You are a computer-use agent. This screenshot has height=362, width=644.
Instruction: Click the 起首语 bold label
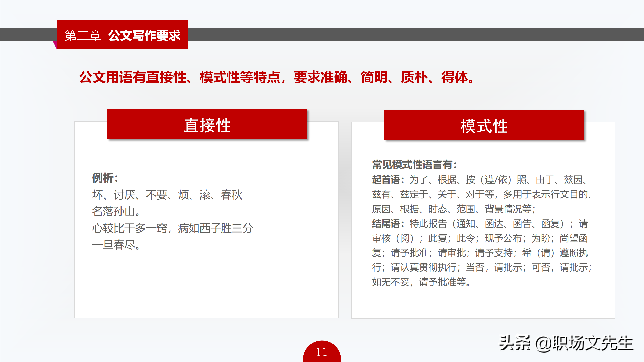click(x=386, y=180)
